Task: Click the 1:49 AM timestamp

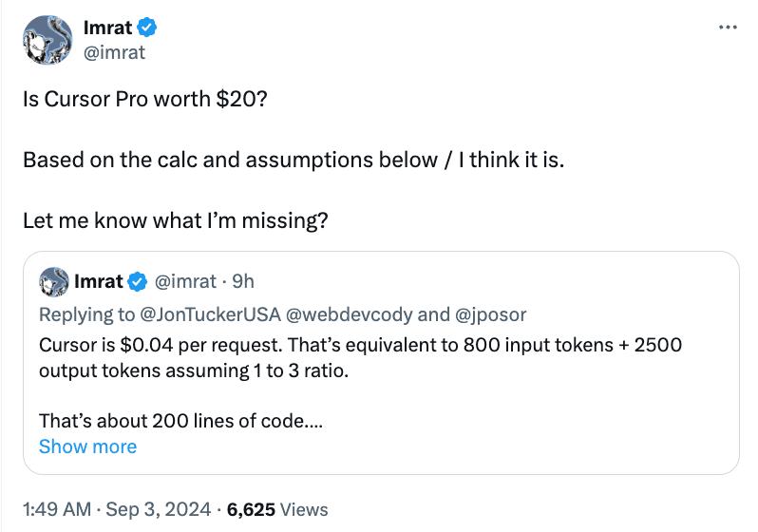Action: (57, 509)
